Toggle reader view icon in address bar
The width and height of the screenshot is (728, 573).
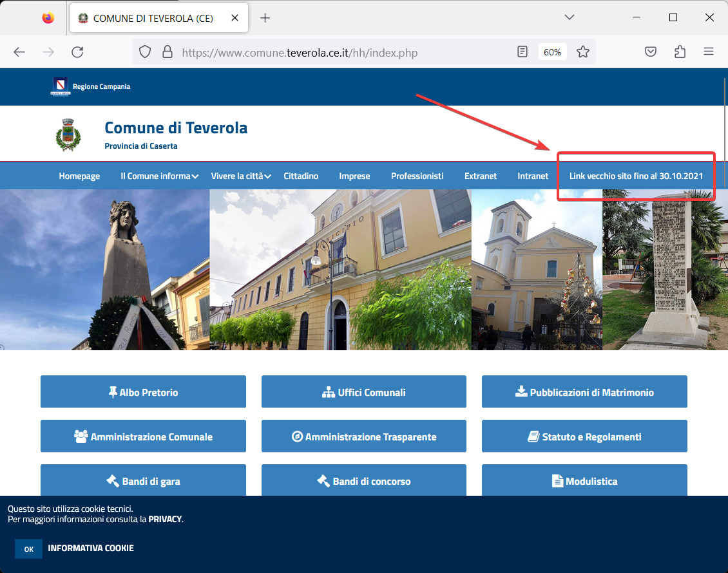(x=522, y=52)
